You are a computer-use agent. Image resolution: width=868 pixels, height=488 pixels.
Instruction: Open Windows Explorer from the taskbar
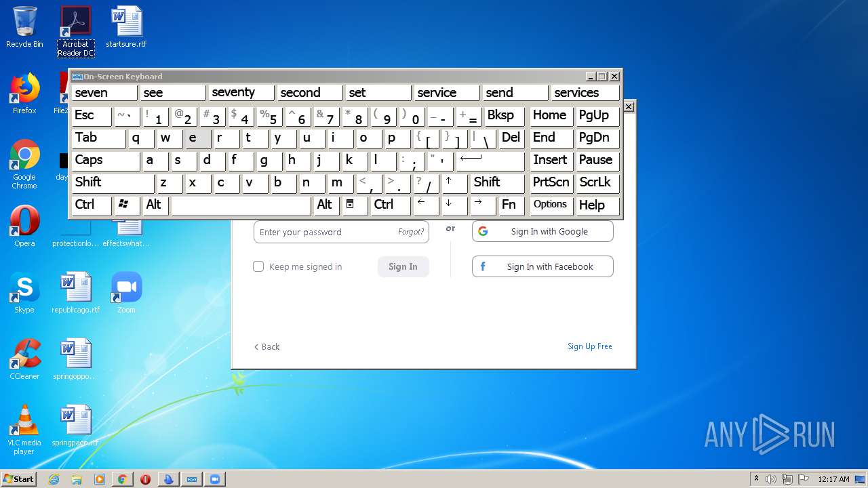(x=77, y=479)
